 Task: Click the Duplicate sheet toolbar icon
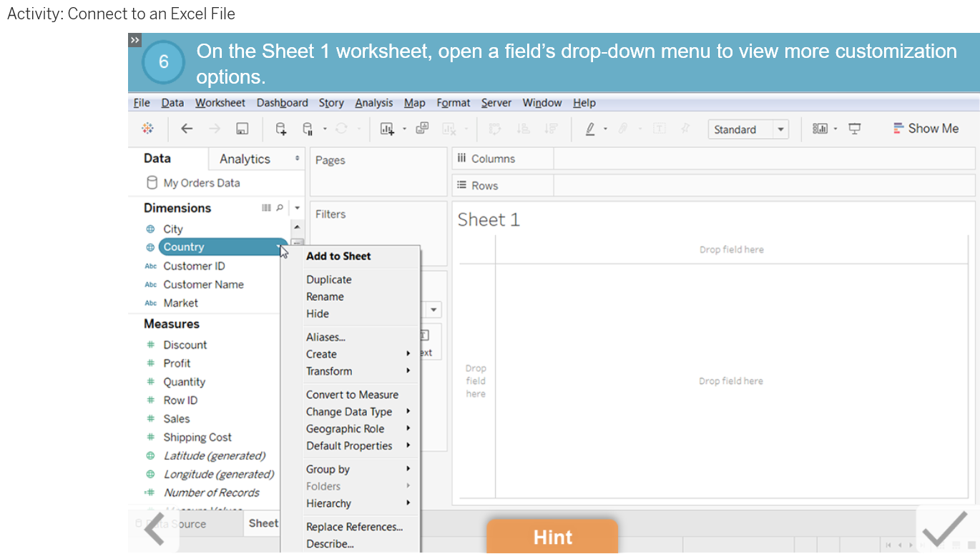coord(422,129)
